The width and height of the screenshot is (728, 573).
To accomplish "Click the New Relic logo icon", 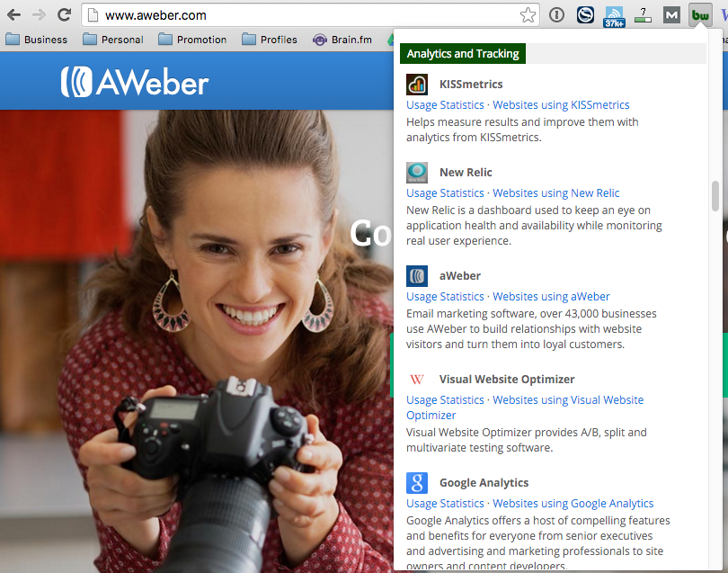I will pos(417,173).
